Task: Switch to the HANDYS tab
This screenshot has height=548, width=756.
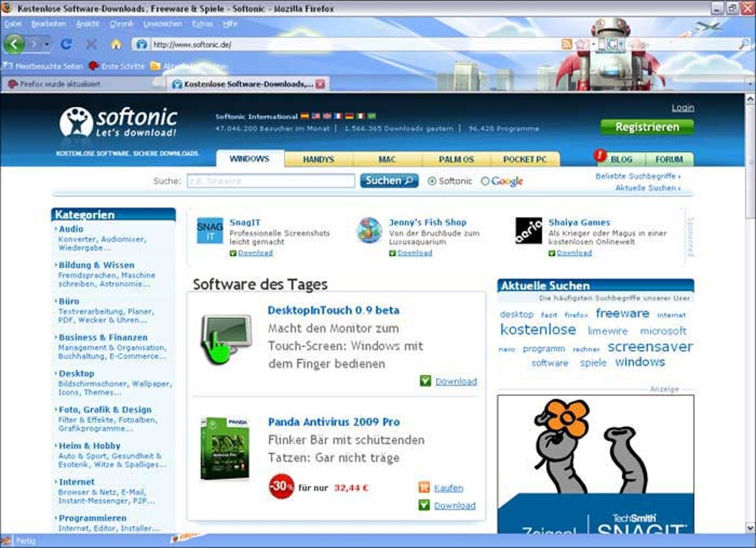Action: point(319,159)
